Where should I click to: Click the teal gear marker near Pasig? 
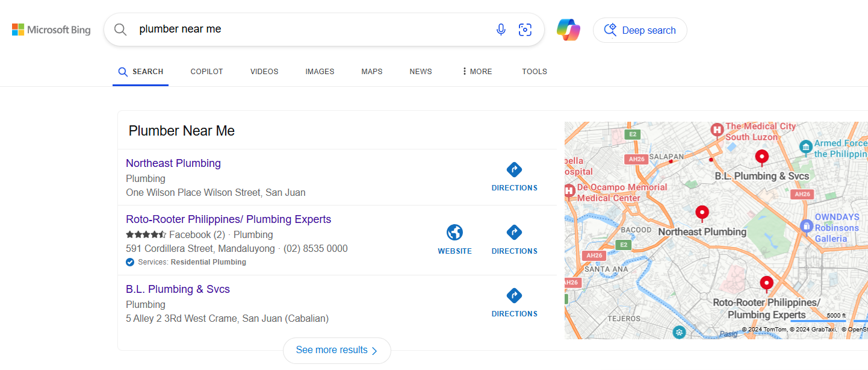(680, 332)
